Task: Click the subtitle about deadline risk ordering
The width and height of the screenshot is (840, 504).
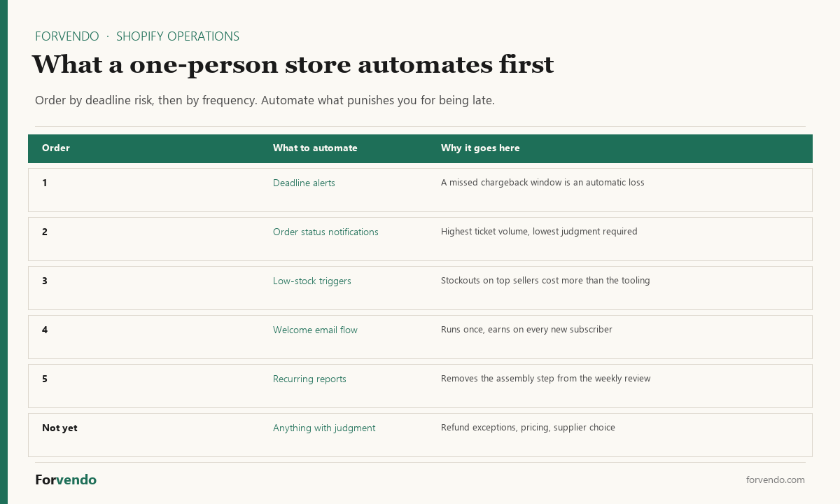Action: [265, 100]
